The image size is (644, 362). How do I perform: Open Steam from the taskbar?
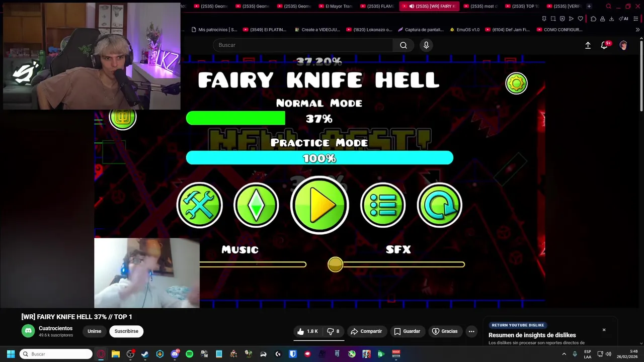click(145, 354)
